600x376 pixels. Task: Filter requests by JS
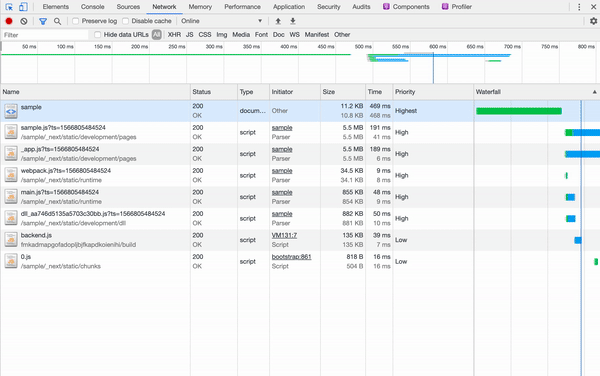pos(189,35)
